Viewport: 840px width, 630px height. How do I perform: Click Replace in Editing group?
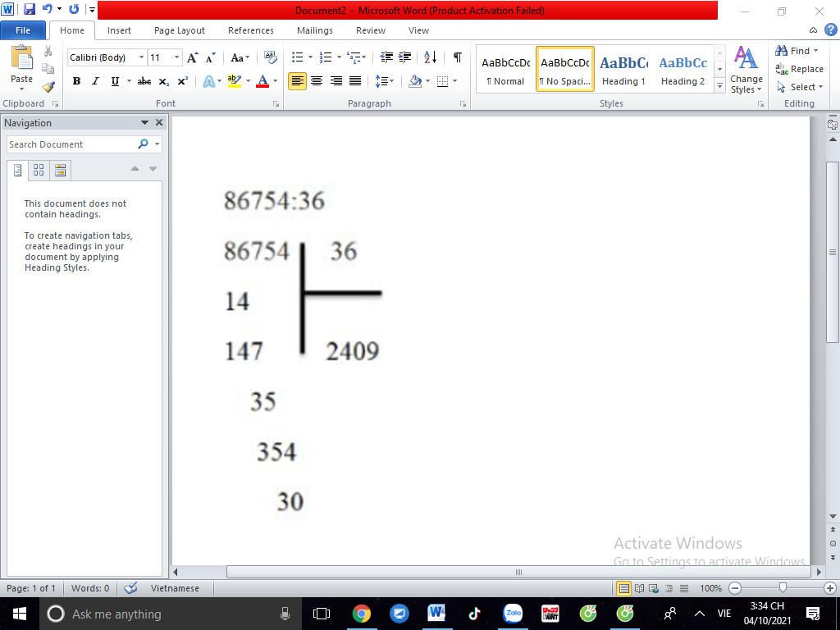(799, 69)
